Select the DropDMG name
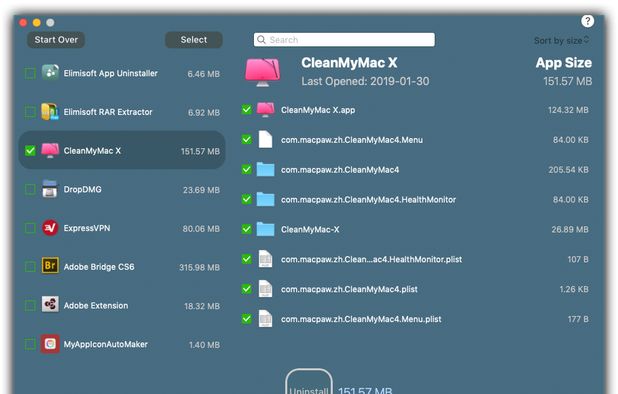This screenshot has height=394, width=618. (82, 189)
